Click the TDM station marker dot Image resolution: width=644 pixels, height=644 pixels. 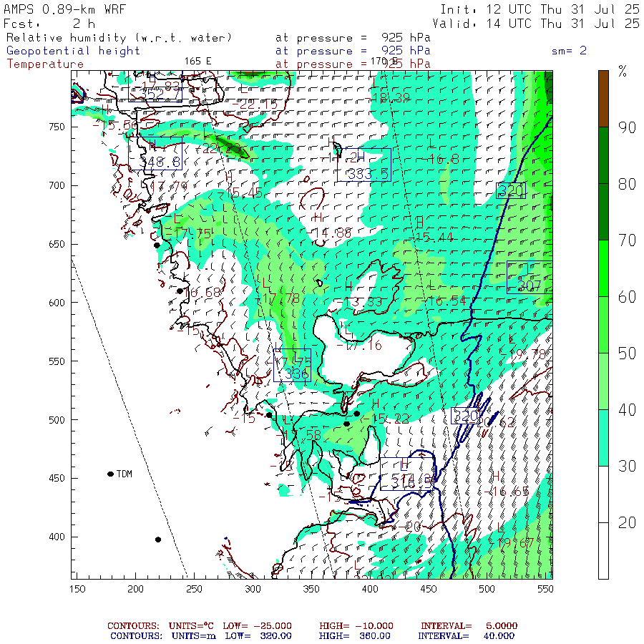point(110,474)
